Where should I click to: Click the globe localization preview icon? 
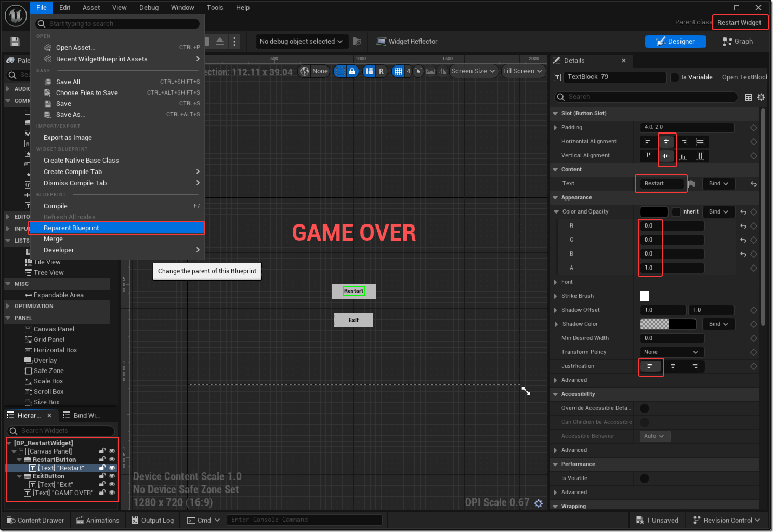(305, 71)
